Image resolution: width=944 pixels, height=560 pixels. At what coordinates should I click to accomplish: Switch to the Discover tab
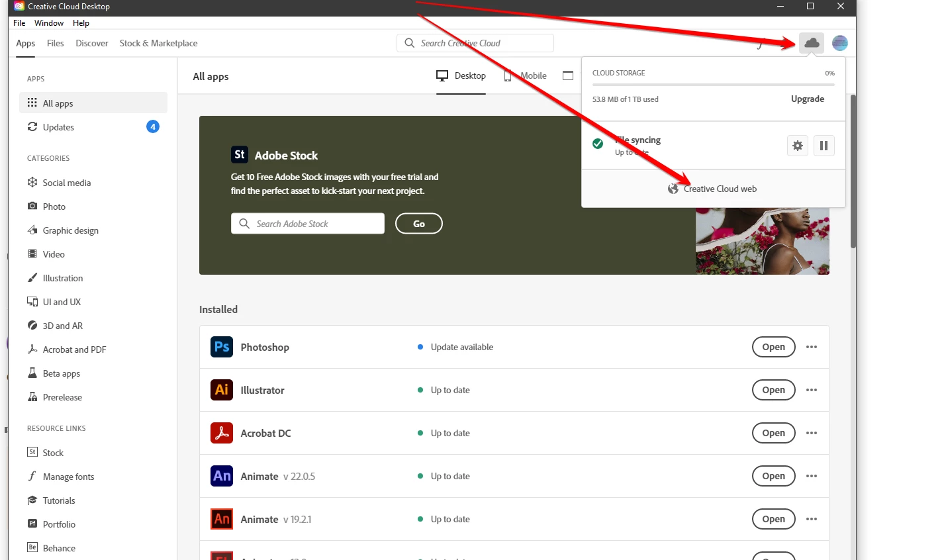click(x=92, y=43)
